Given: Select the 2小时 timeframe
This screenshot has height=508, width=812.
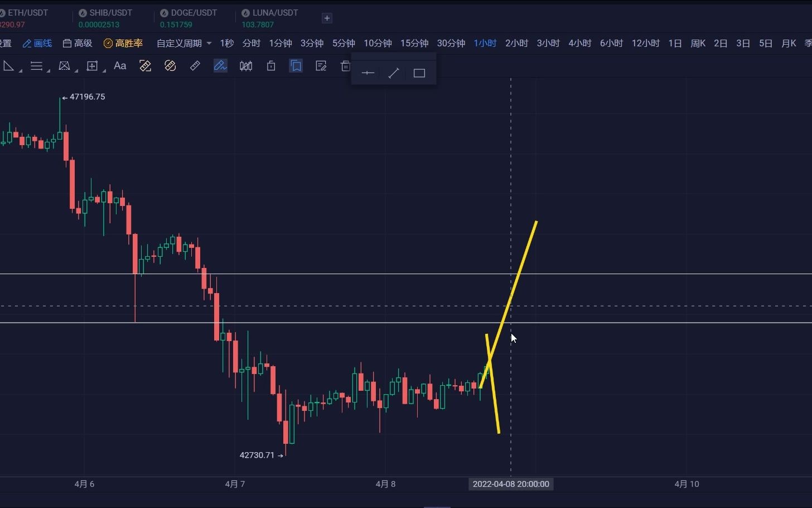Looking at the screenshot, I should [x=516, y=43].
